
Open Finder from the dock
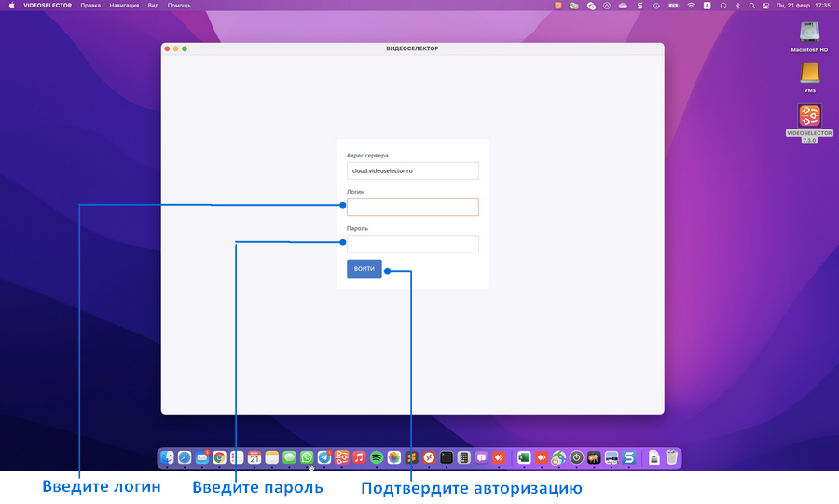pyautogui.click(x=167, y=457)
